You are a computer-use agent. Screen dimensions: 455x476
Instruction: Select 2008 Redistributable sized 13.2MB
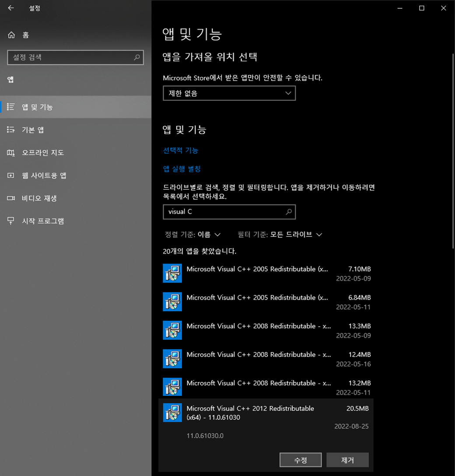click(x=267, y=387)
